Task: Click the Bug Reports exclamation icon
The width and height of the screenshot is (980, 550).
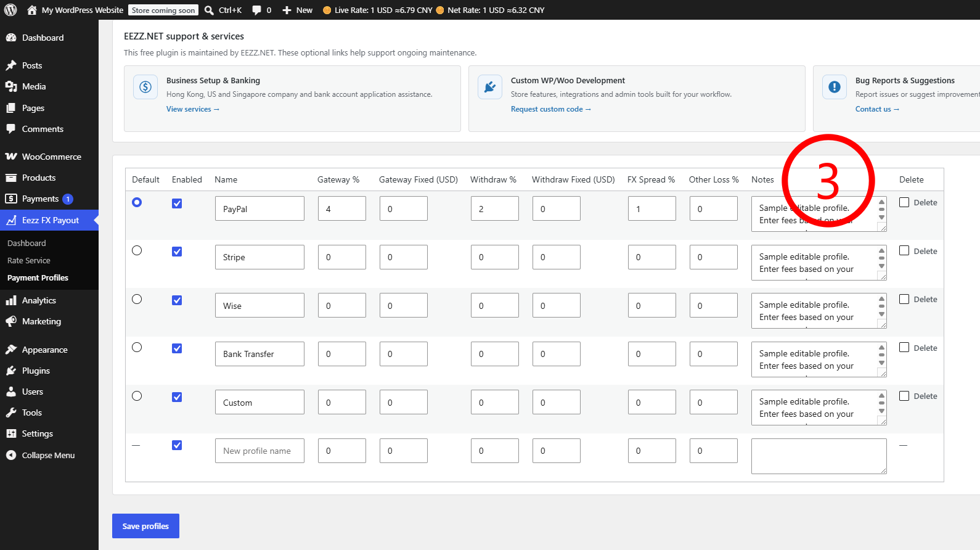Action: point(835,87)
